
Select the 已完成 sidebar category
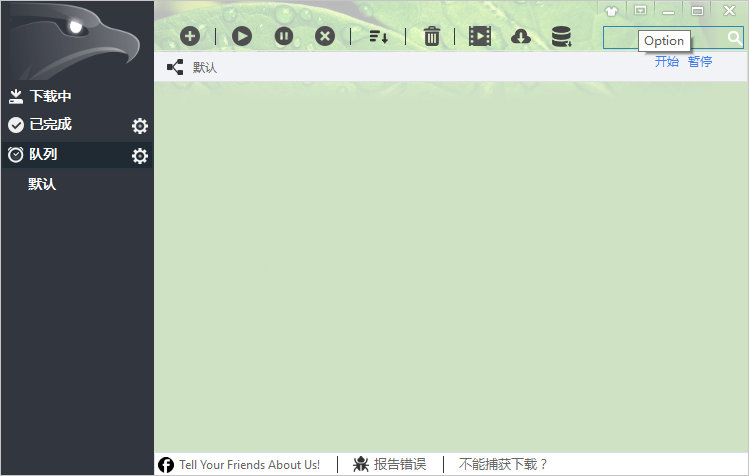(x=50, y=125)
